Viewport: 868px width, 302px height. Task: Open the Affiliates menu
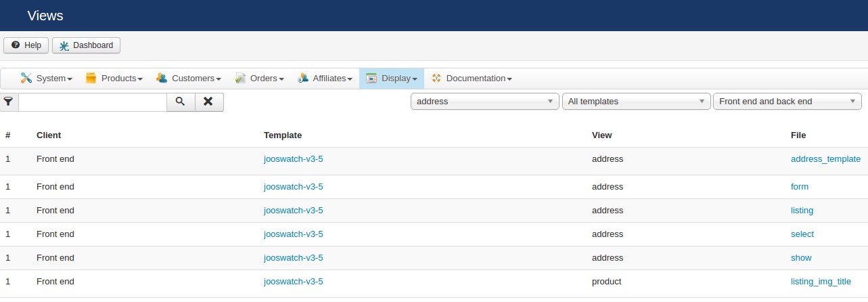[325, 79]
